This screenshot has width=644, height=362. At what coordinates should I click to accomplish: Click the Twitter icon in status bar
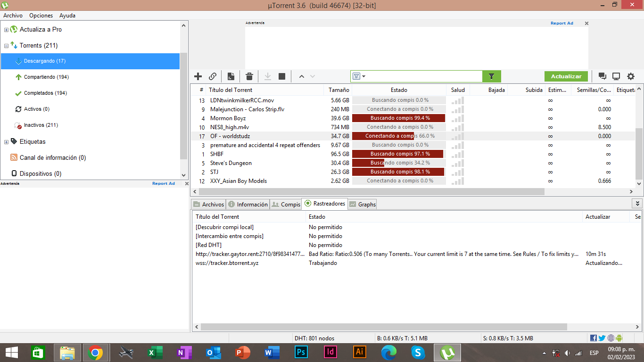[x=602, y=338]
